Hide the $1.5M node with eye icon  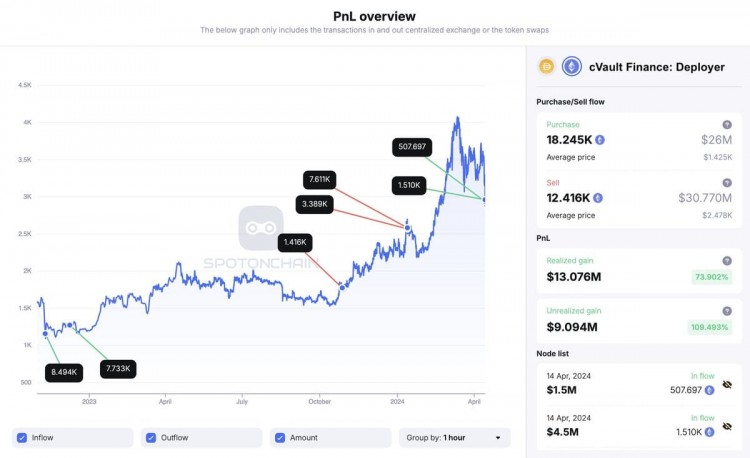728,384
